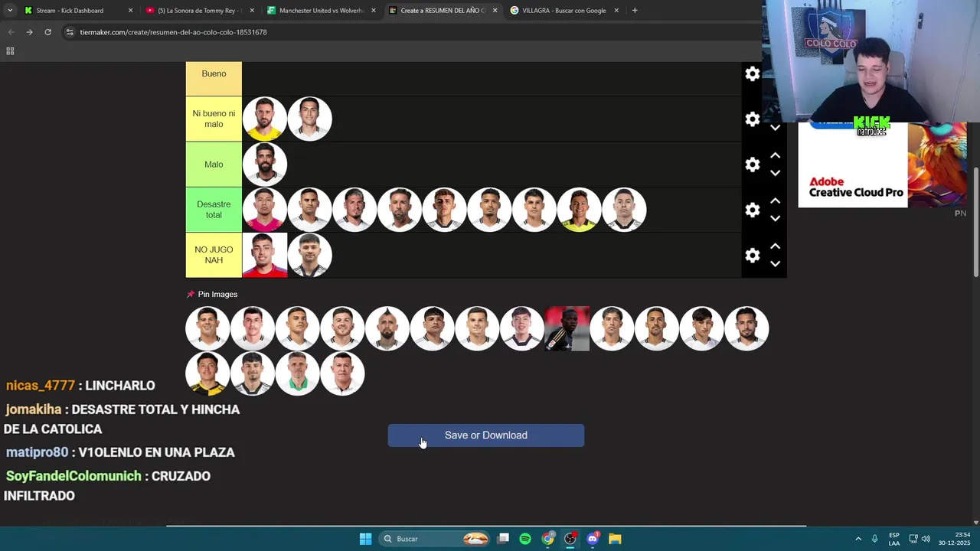The height and width of the screenshot is (551, 980).
Task: Open settings gear for the Bueno row
Action: tap(753, 73)
